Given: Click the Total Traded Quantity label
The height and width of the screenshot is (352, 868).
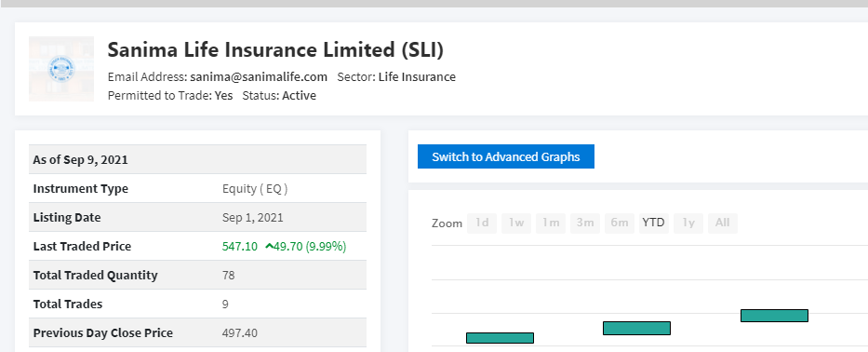Looking at the screenshot, I should coord(95,275).
